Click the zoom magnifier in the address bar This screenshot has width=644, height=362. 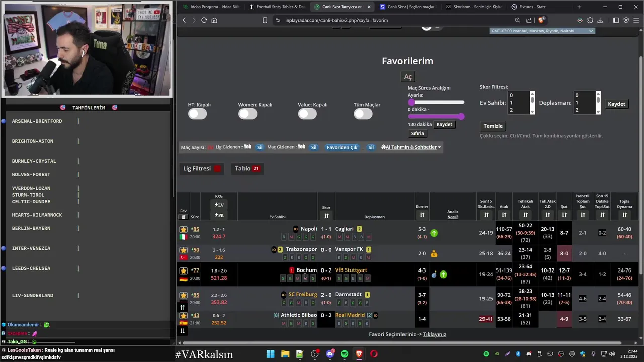click(517, 20)
